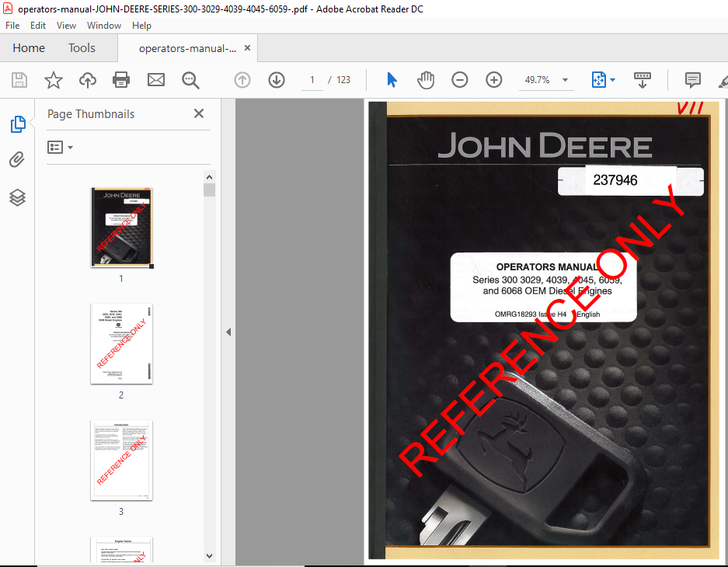728x567 pixels.
Task: Open the thumbnails options menu
Action: [x=60, y=147]
